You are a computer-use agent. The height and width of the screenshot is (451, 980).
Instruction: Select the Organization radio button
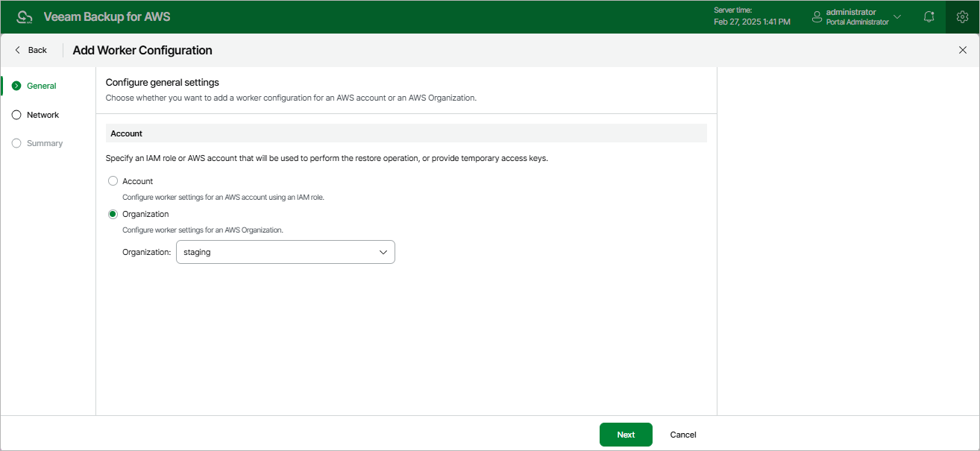click(113, 214)
